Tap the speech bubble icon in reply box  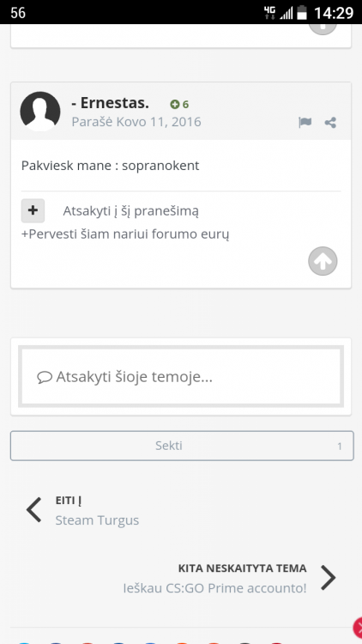[x=45, y=377]
